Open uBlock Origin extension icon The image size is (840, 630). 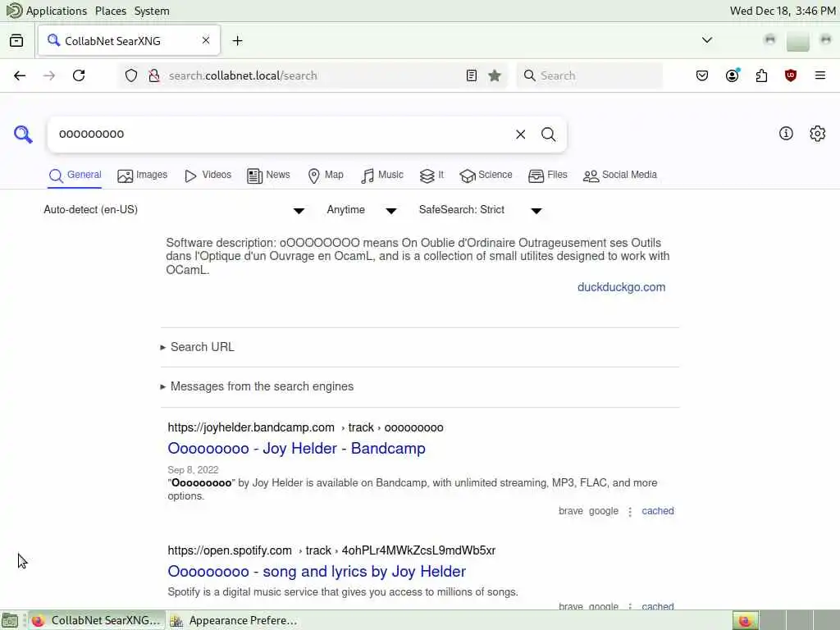791,75
